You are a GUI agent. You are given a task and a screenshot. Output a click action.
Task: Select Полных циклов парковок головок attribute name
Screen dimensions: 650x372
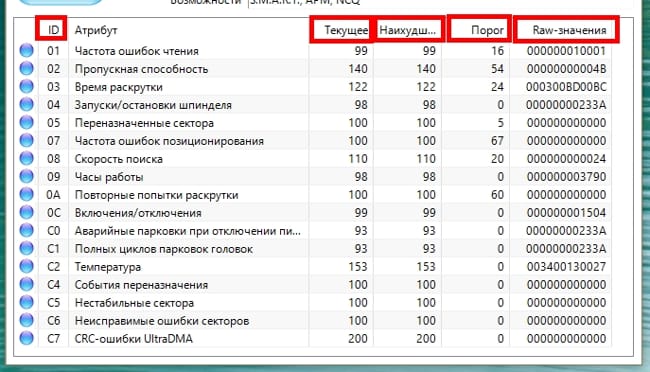point(164,249)
